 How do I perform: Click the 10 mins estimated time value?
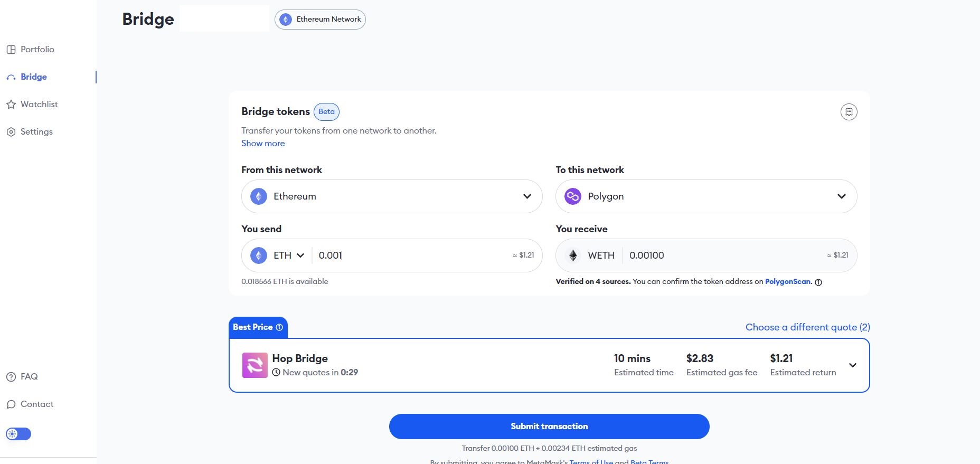(632, 358)
